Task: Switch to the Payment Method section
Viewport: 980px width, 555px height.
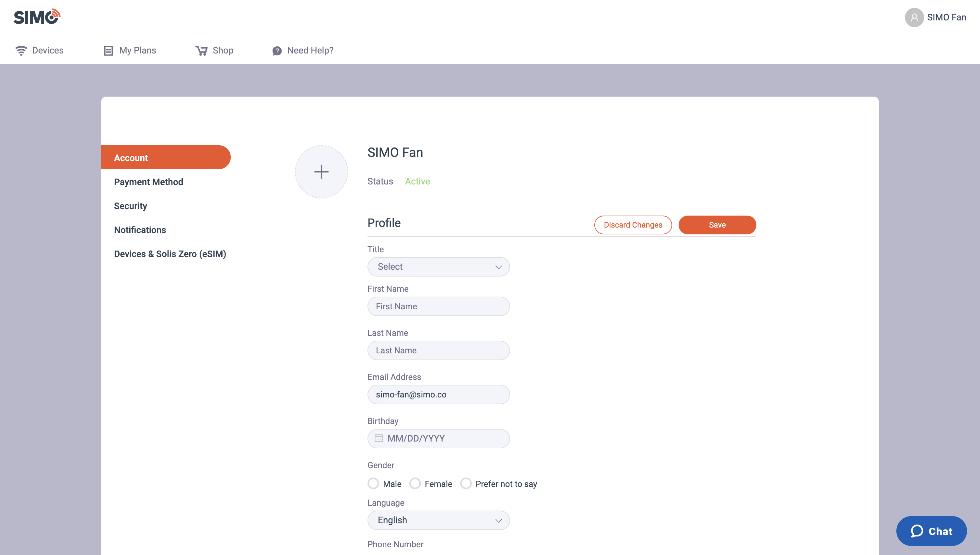Action: coord(149,182)
